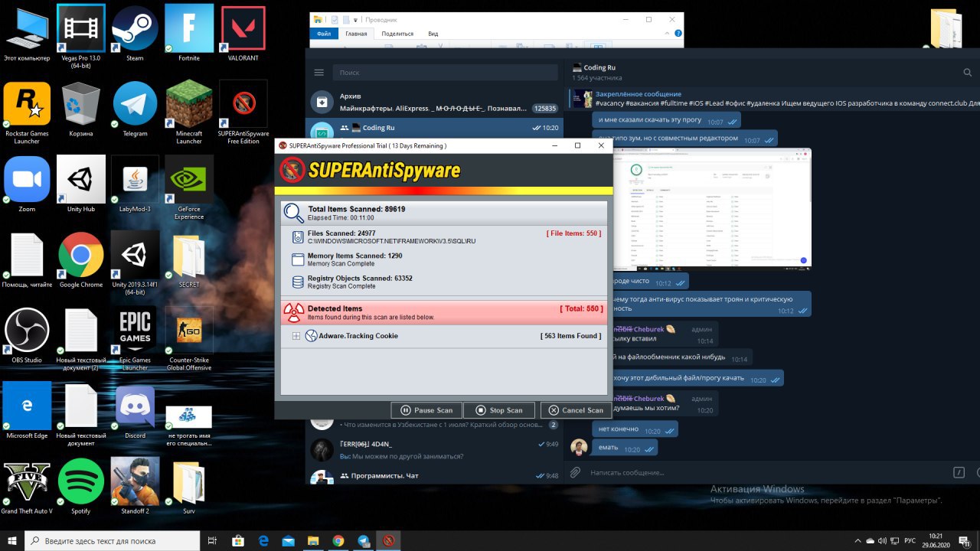Switch to the Поделиться ribbon tab
Image resolution: width=980 pixels, height=551 pixels.
(x=397, y=34)
